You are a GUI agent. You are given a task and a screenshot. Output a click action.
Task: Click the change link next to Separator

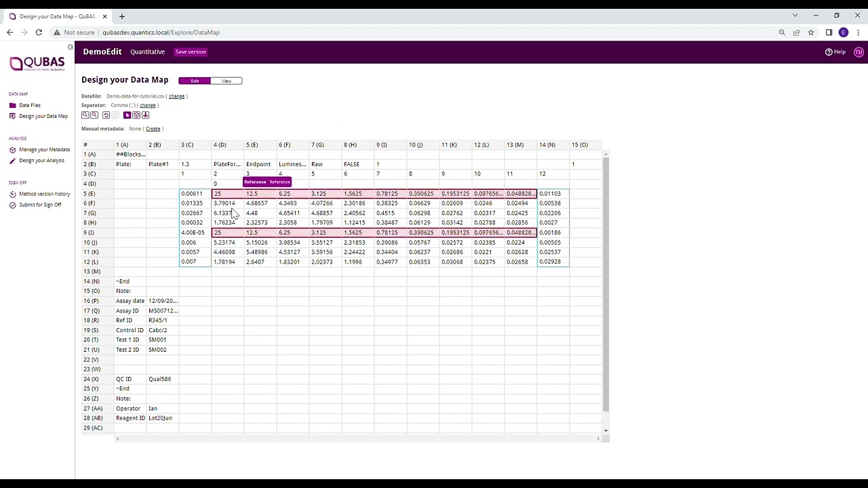148,105
